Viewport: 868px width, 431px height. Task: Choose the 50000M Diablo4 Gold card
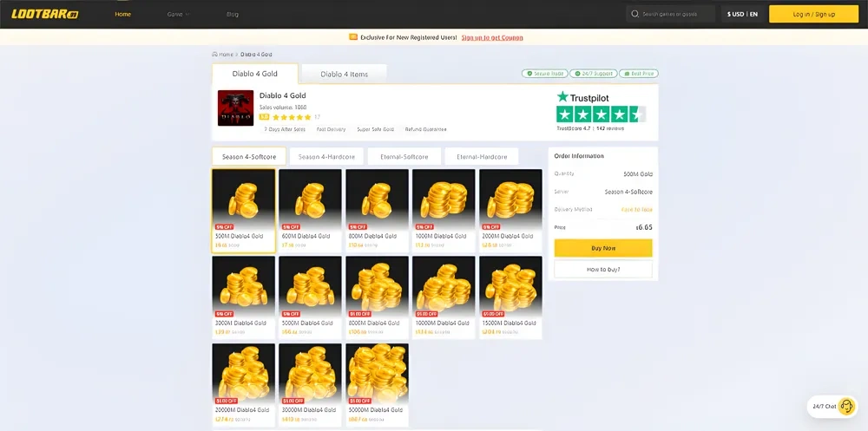coord(377,385)
